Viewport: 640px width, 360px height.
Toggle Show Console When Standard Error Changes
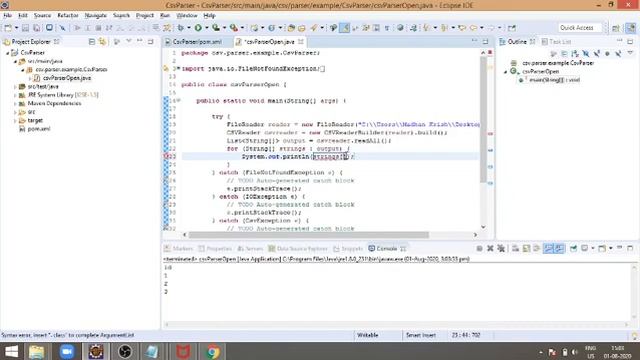[x=559, y=248]
